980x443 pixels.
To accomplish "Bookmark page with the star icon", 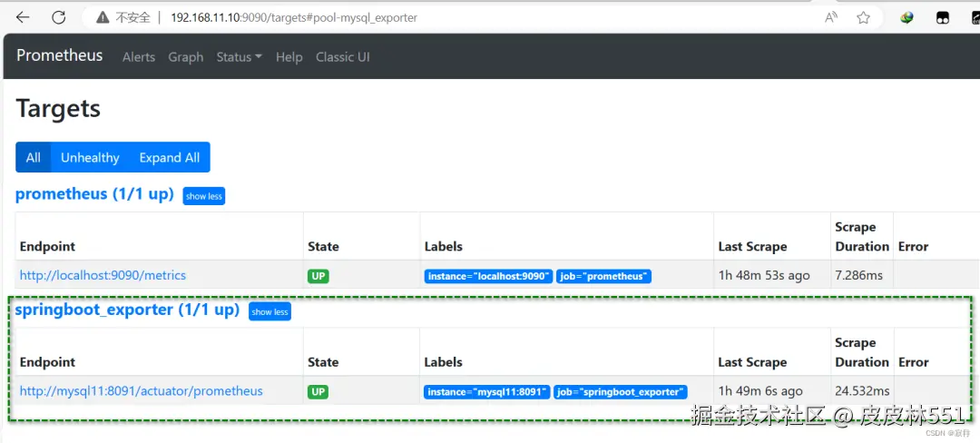I will pos(863,17).
